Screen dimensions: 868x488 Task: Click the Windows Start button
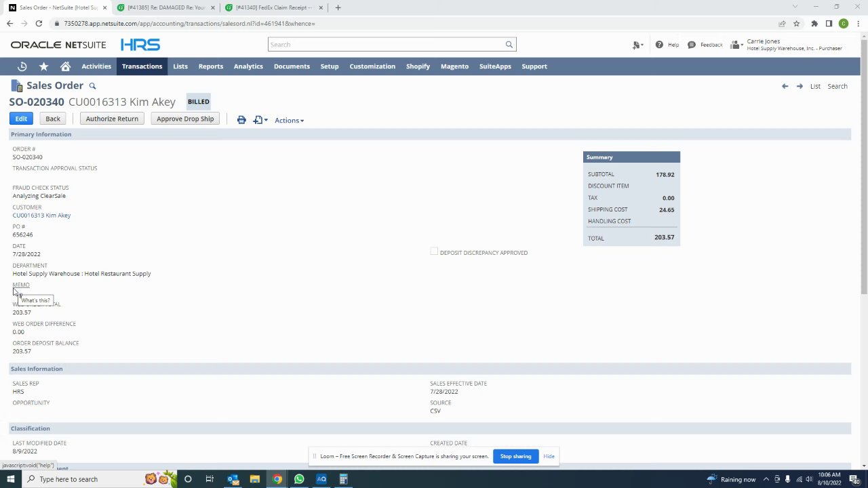click(10, 479)
